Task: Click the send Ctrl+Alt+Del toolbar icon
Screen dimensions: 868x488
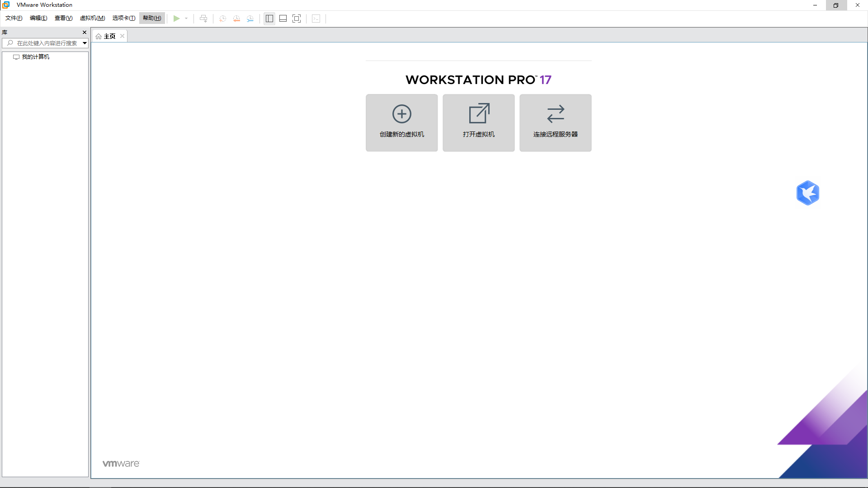Action: pyautogui.click(x=203, y=19)
